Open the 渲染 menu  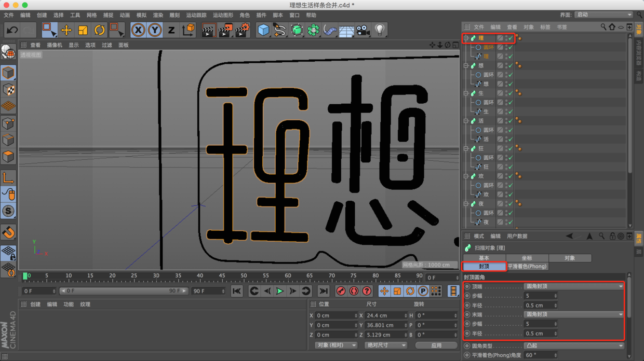(158, 15)
